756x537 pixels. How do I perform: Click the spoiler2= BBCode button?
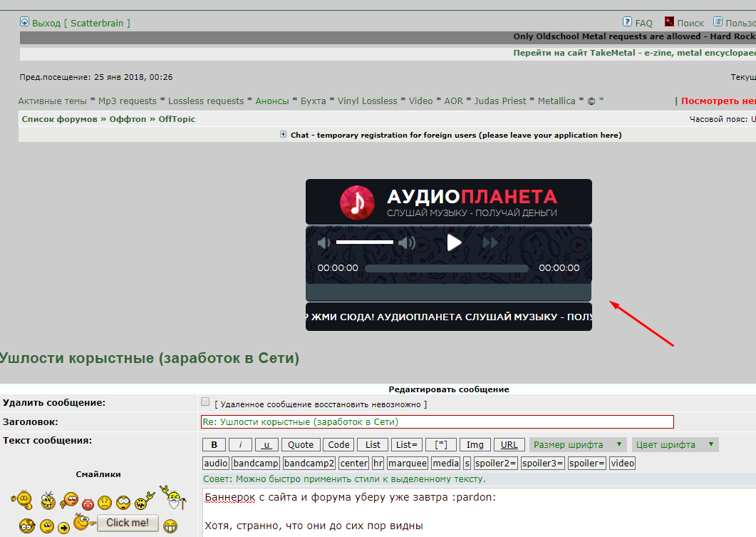coord(495,463)
